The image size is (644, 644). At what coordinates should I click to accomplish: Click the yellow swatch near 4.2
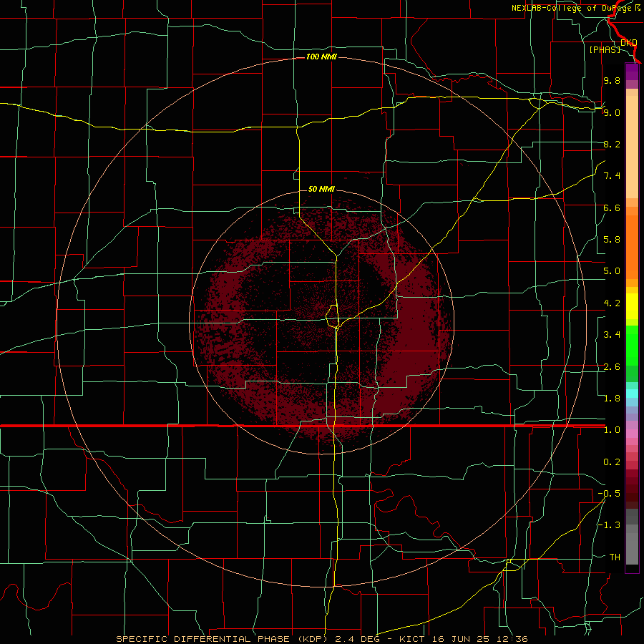(632, 306)
